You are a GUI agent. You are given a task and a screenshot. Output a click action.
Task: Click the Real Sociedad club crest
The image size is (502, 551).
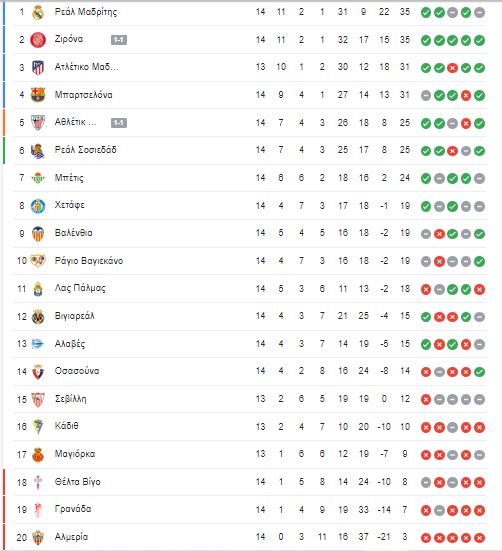pyautogui.click(x=38, y=150)
